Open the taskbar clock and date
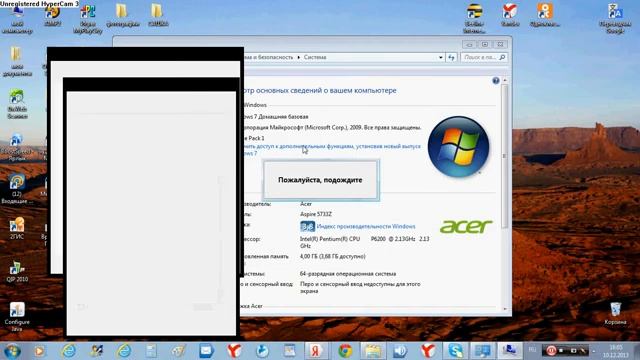The image size is (640, 360). pos(616,351)
